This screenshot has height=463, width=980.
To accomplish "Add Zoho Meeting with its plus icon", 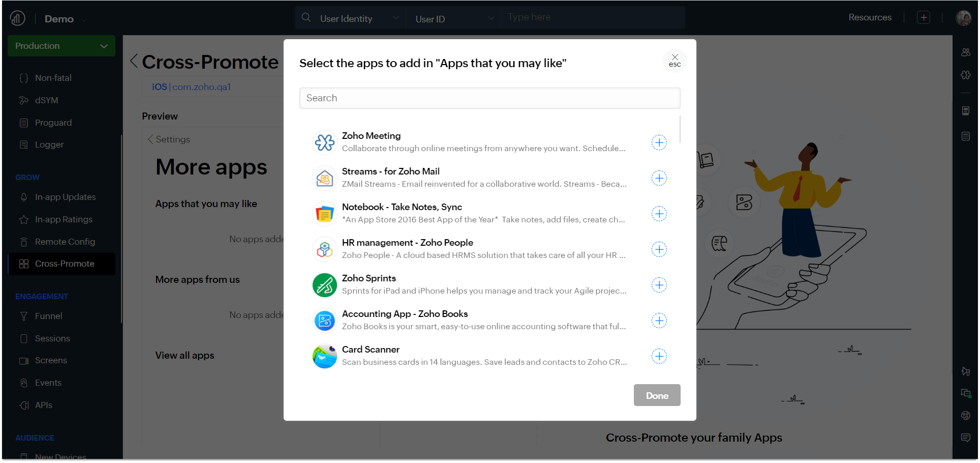I will [659, 142].
